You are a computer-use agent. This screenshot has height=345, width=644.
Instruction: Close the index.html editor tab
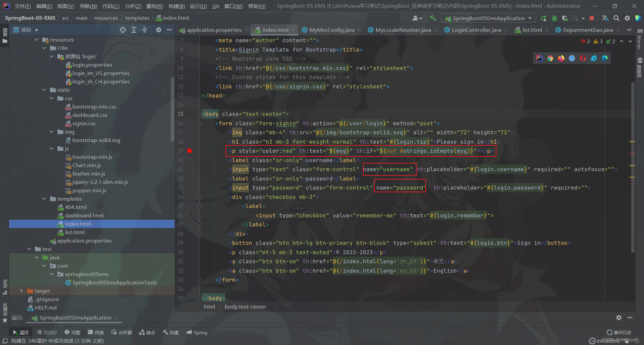[x=293, y=30]
